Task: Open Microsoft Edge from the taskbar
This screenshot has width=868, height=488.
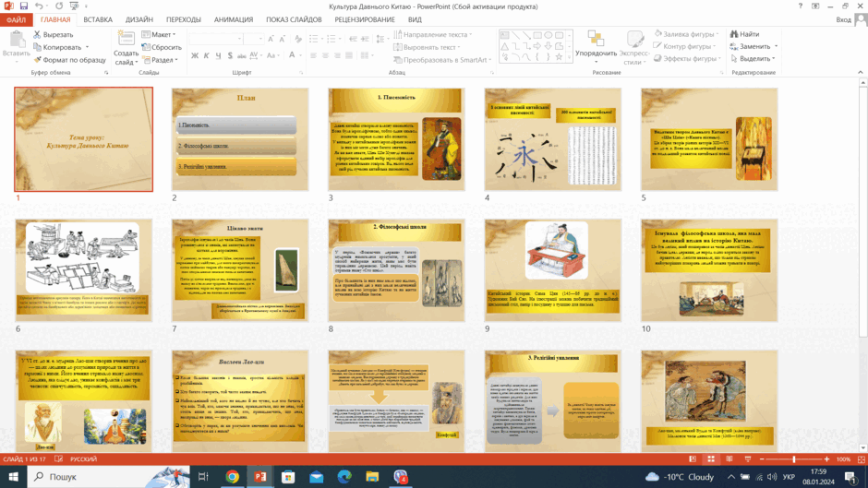Action: click(344, 476)
